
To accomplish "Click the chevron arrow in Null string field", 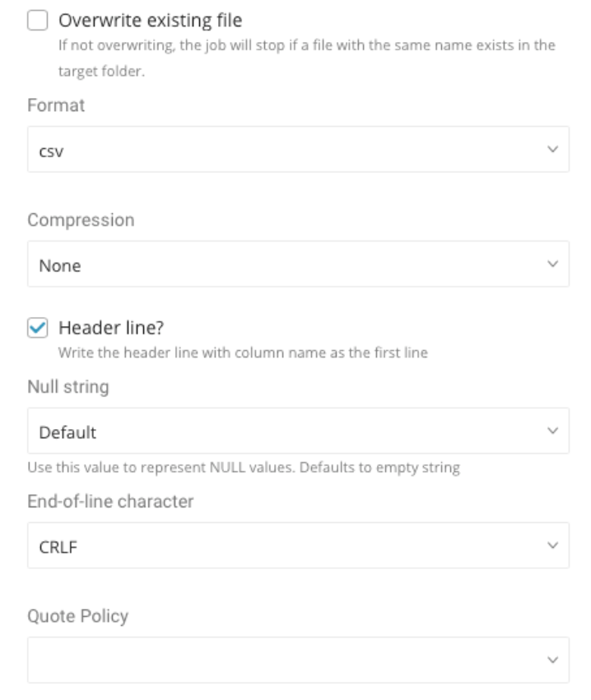I will [552, 431].
